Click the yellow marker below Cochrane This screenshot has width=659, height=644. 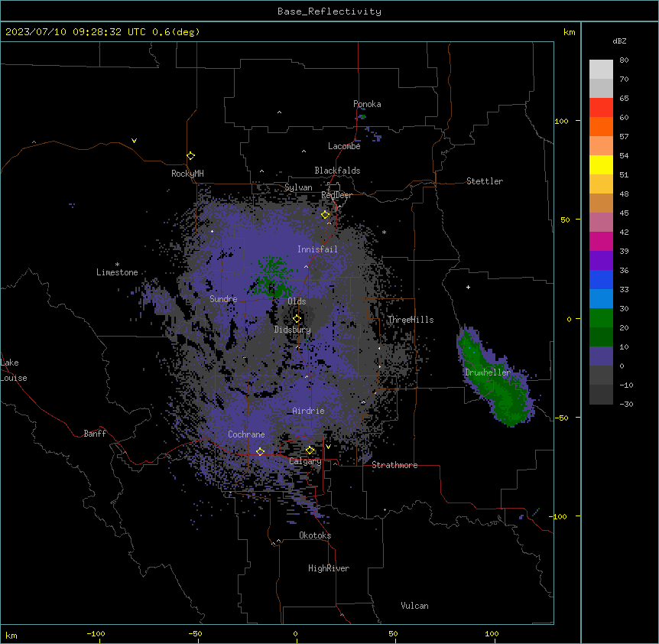pos(260,451)
